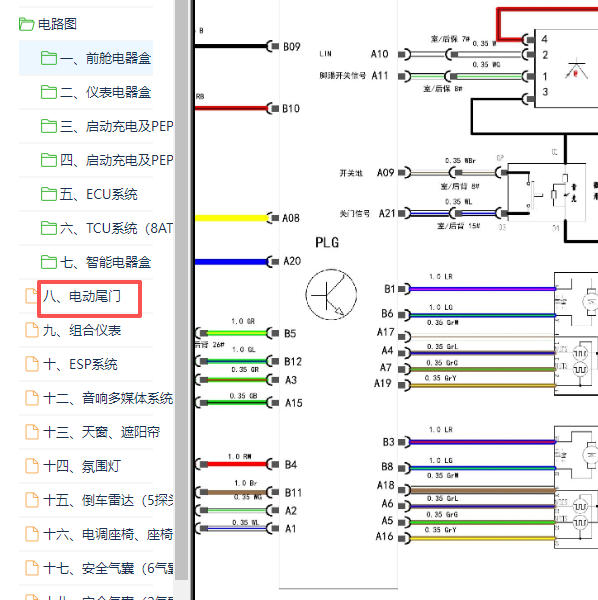Click pin number 4 on sensor connector

tap(544, 39)
